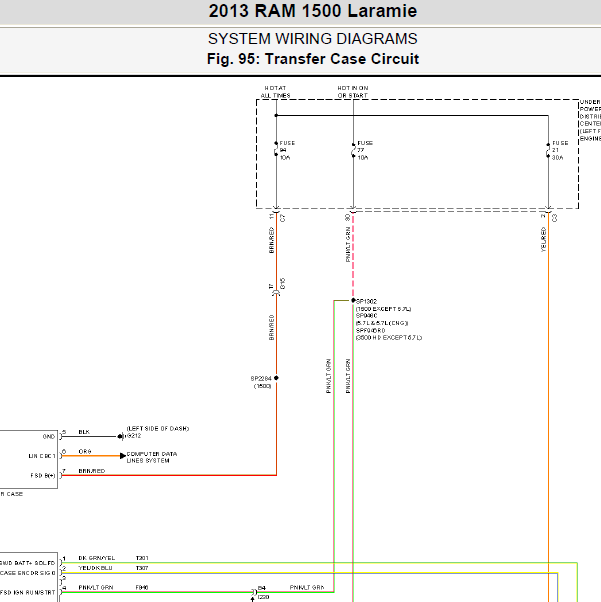601x602 pixels.
Task: Click the G212 ground symbol
Action: tap(121, 437)
